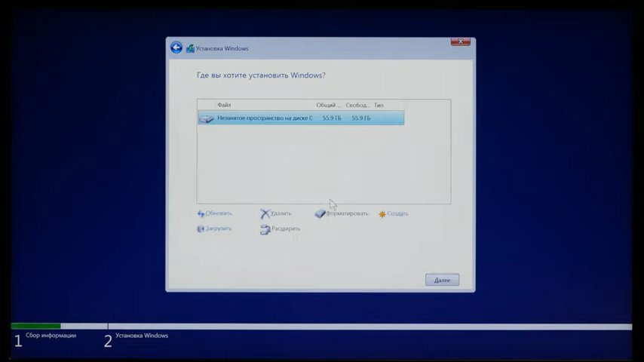The height and width of the screenshot is (362, 644).
Task: Continue setup with the Далее button
Action: coord(443,280)
